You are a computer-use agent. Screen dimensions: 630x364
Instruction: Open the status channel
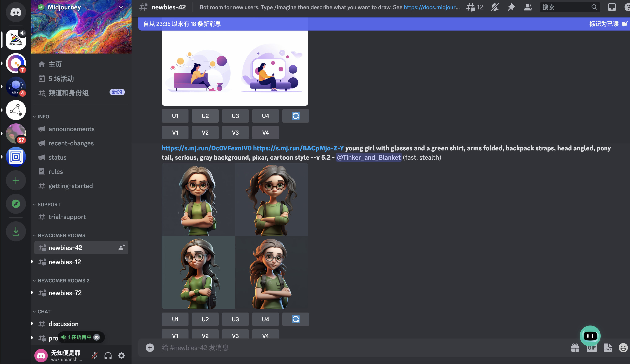tap(81, 158)
